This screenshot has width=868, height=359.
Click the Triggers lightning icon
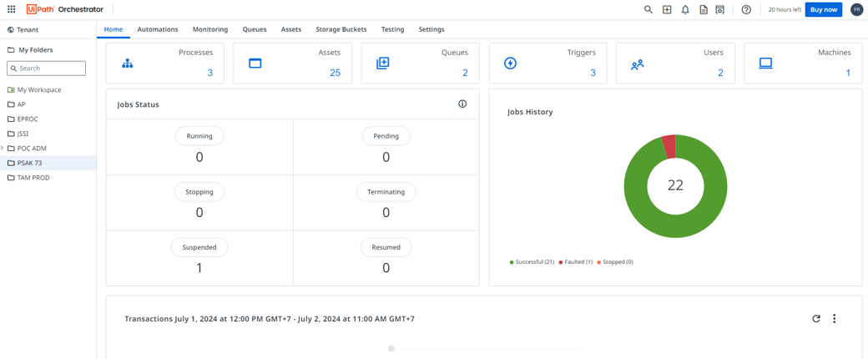point(510,63)
